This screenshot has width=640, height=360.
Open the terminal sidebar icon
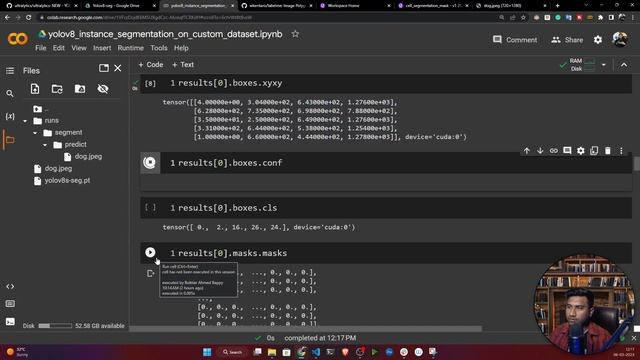(10, 322)
